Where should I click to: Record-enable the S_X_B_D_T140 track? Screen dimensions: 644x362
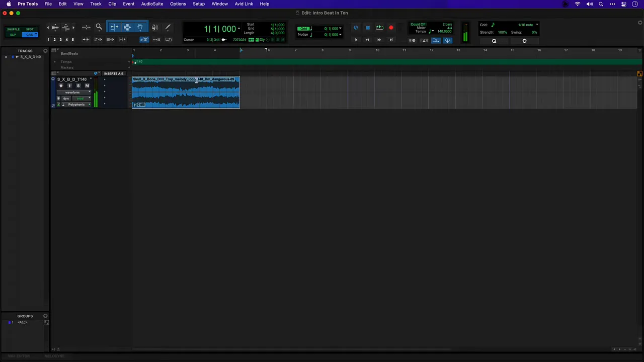pos(61,86)
